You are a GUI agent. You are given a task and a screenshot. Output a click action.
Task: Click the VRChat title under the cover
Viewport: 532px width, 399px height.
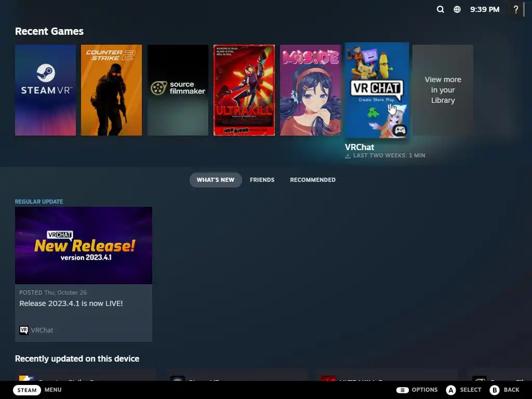point(360,147)
